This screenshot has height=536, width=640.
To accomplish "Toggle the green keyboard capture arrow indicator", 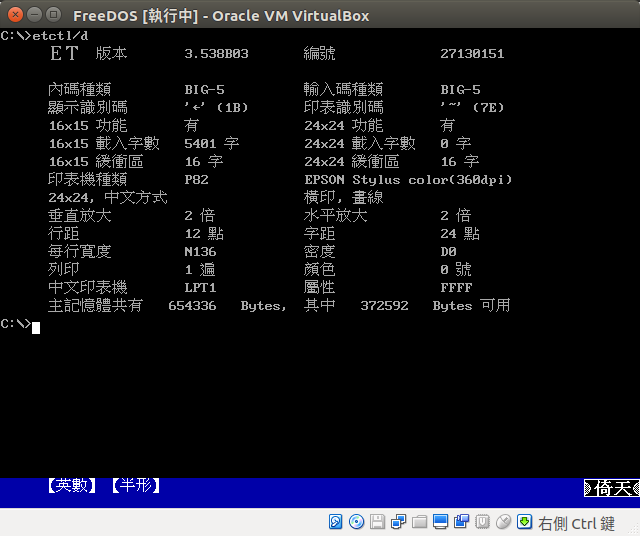I will tap(524, 522).
